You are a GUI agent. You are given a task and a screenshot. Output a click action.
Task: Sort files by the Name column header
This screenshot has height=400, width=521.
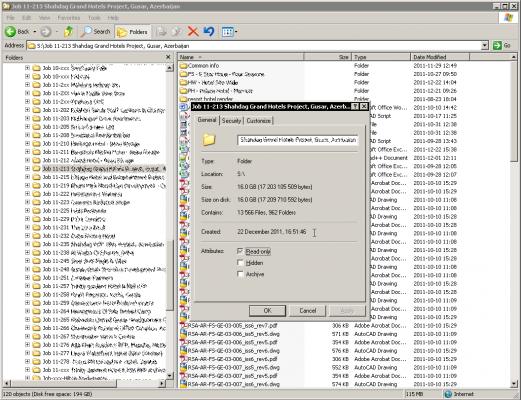point(240,57)
